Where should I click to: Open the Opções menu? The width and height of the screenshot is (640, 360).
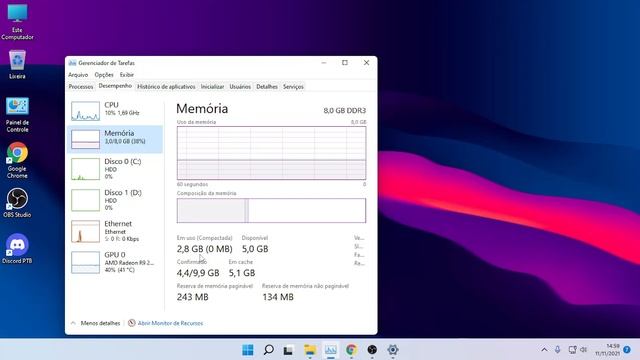click(x=104, y=75)
